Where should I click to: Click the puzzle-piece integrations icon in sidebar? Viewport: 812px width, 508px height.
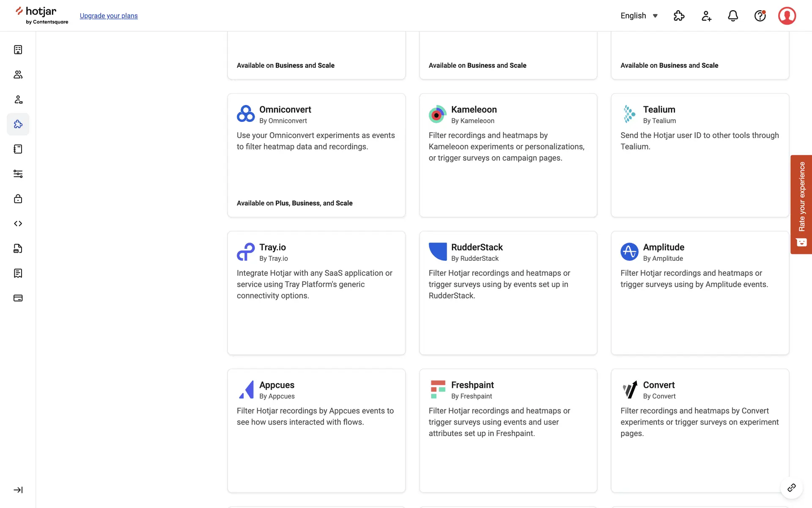(18, 124)
